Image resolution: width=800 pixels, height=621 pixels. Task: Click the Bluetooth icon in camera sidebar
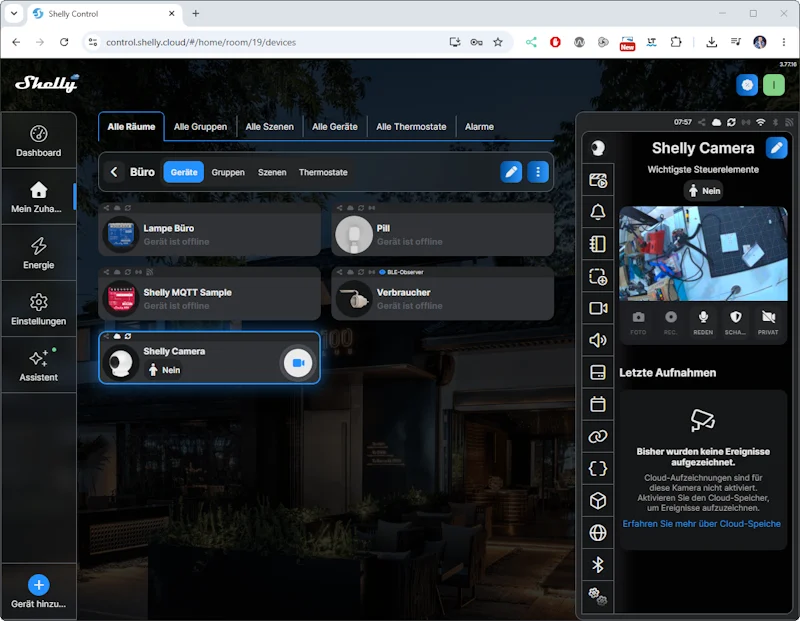pos(597,565)
